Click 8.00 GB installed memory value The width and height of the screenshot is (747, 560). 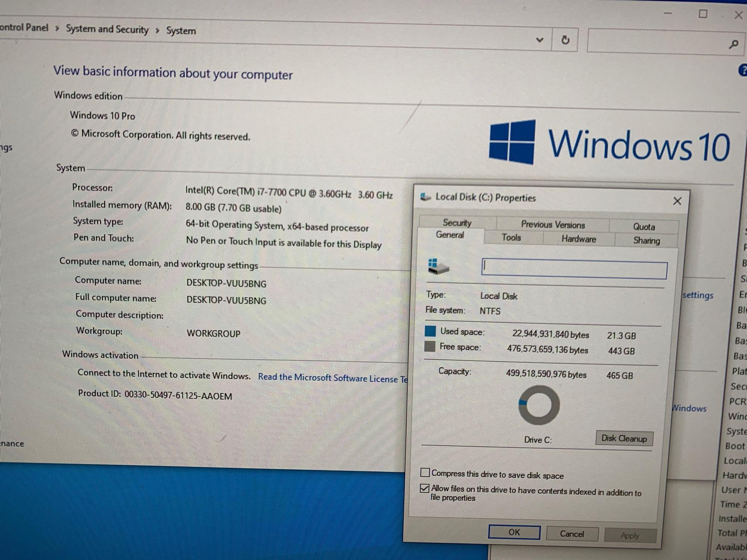pyautogui.click(x=233, y=208)
